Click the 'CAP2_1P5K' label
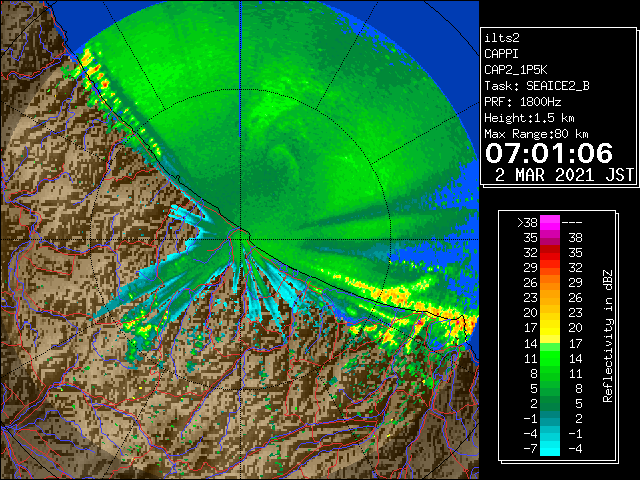The height and width of the screenshot is (480, 640). [516, 70]
